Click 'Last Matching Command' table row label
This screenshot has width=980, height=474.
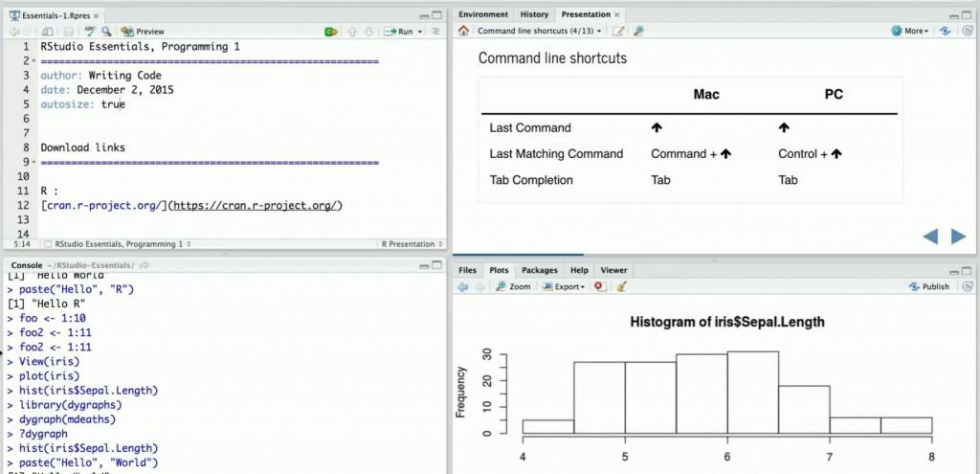(556, 154)
